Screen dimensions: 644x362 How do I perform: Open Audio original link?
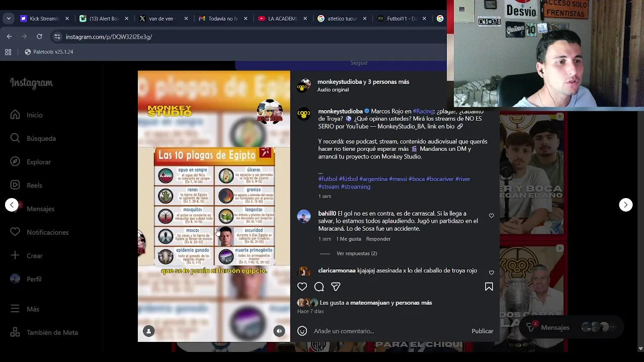click(333, 89)
